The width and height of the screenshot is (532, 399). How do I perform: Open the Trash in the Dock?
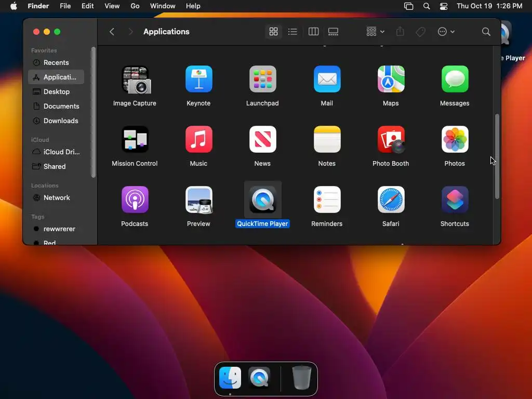tap(302, 378)
